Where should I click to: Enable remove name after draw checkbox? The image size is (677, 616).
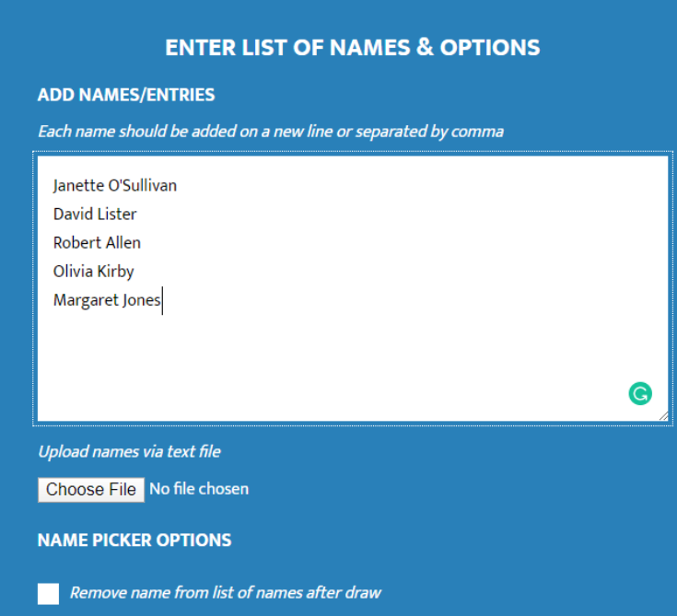(x=49, y=593)
